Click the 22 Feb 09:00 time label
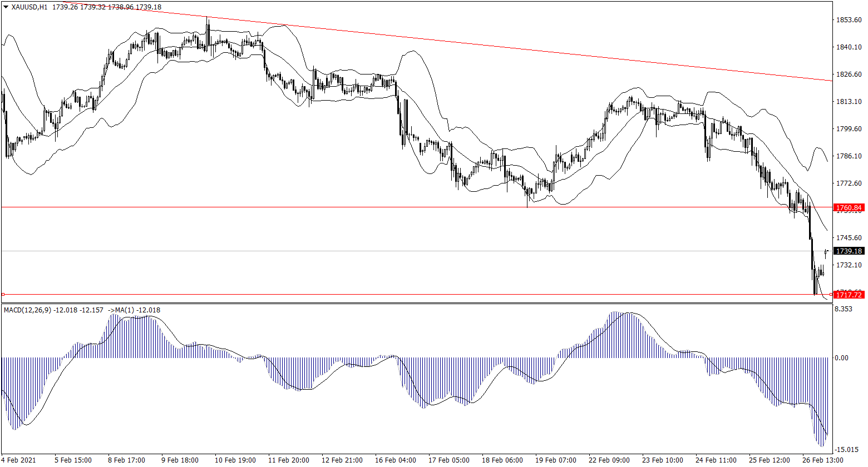The height and width of the screenshot is (467, 868). (609, 460)
